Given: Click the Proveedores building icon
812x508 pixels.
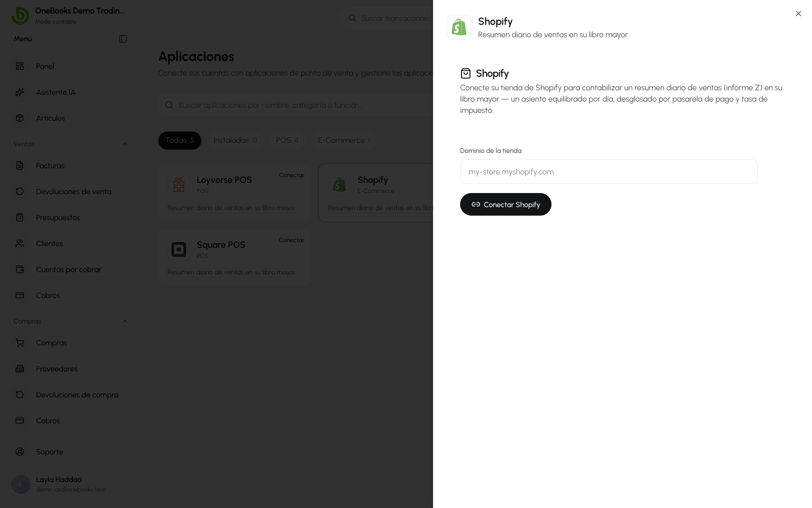Looking at the screenshot, I should [x=20, y=369].
